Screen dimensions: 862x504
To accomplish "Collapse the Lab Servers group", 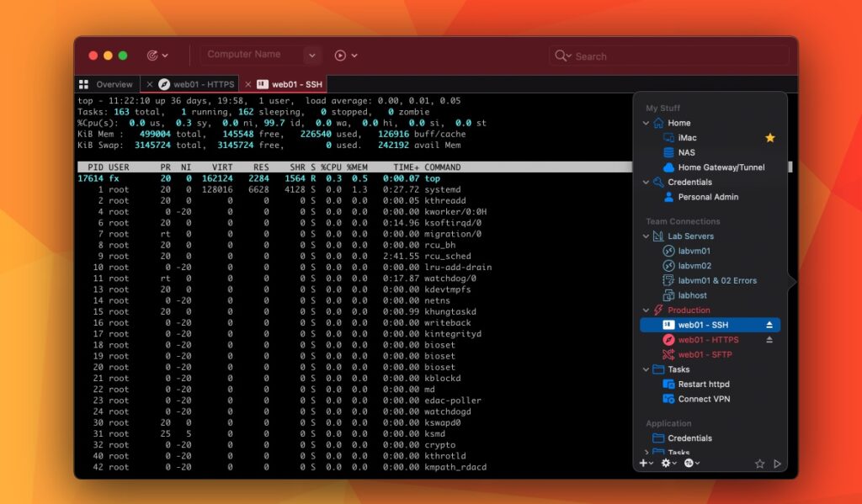I will point(646,236).
